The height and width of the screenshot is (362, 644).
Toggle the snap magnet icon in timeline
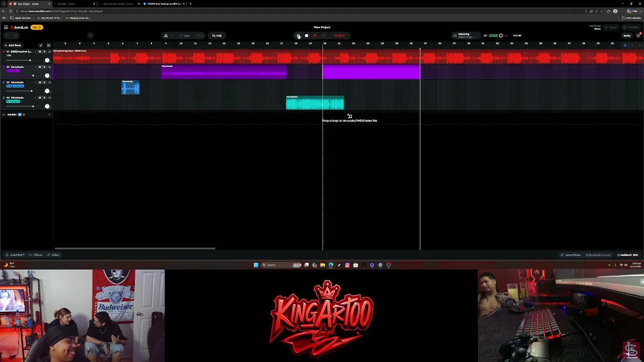coord(625,45)
